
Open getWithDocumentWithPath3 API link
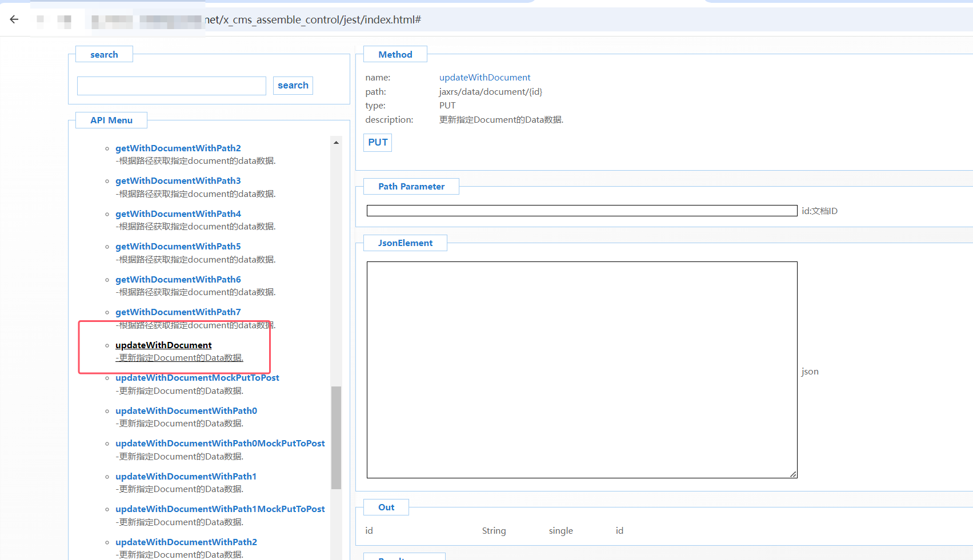(178, 181)
